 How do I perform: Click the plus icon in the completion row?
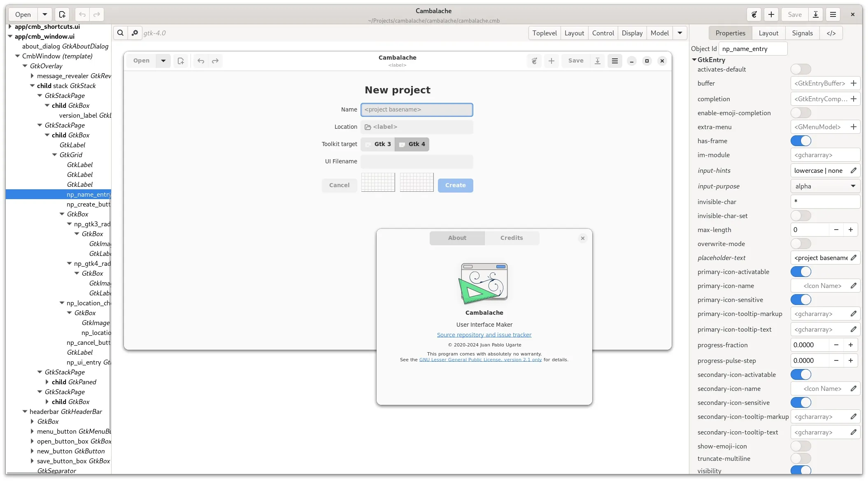click(x=854, y=99)
